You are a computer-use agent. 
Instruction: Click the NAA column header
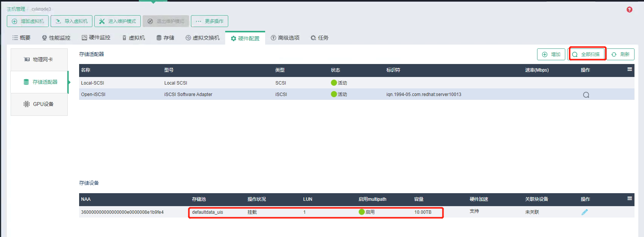tap(86, 199)
